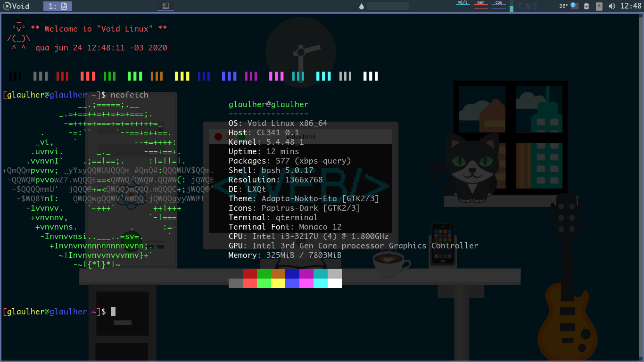Open the cpu load monitor
The width and height of the screenshot is (644, 362).
click(x=499, y=5)
